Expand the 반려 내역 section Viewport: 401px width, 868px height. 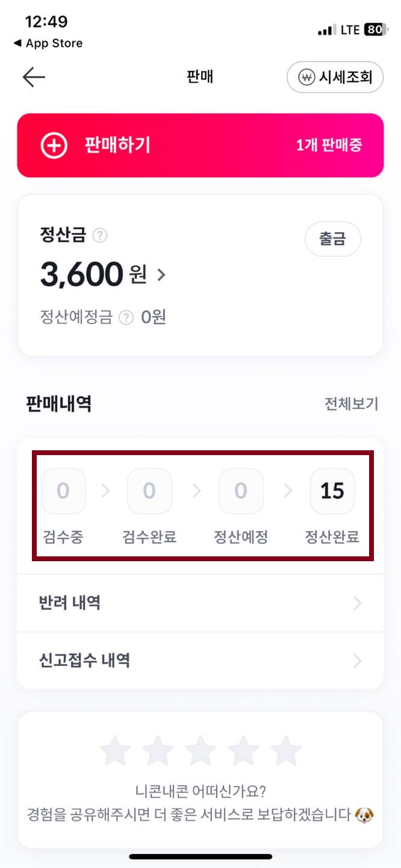tap(200, 603)
